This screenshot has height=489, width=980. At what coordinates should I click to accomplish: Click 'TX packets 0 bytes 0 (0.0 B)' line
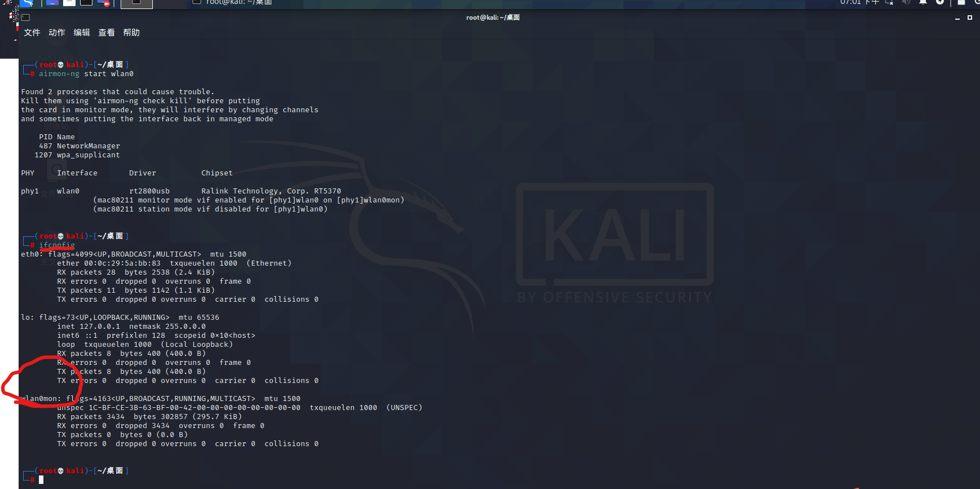122,435
